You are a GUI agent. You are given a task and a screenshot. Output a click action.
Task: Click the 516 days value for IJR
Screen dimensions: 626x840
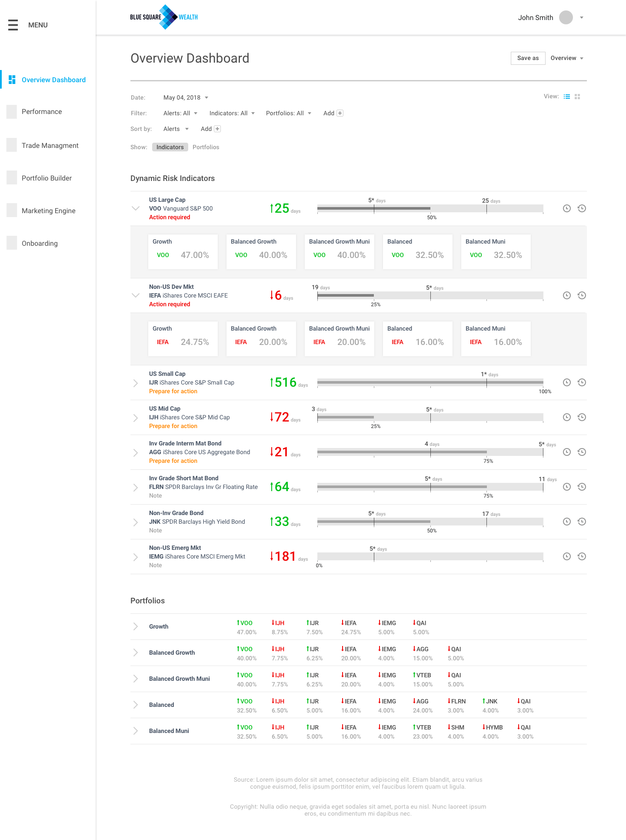[x=289, y=382]
